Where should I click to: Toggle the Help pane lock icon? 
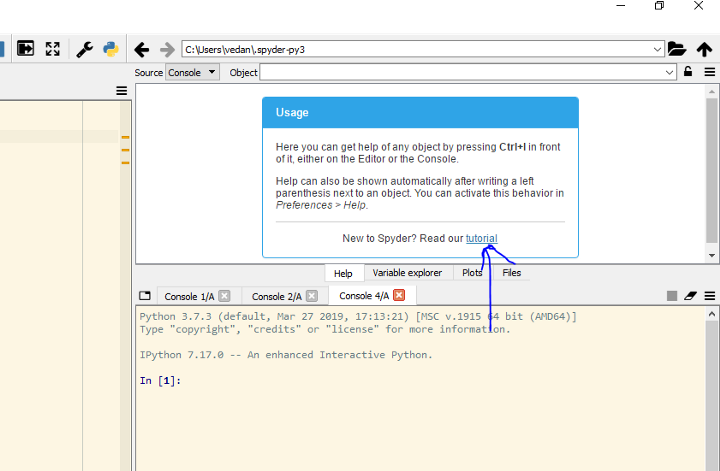688,72
